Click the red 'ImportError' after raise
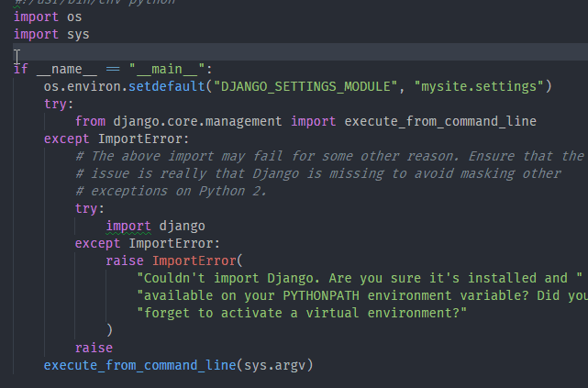588x388 pixels. click(194, 261)
